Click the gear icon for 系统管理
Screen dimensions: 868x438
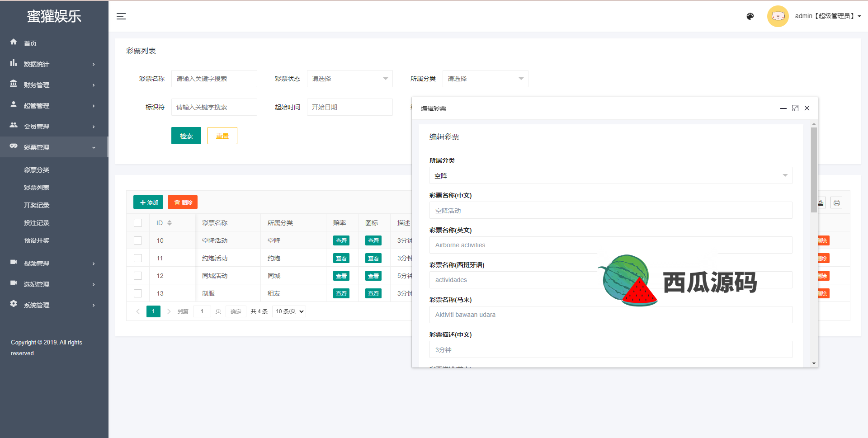[14, 304]
